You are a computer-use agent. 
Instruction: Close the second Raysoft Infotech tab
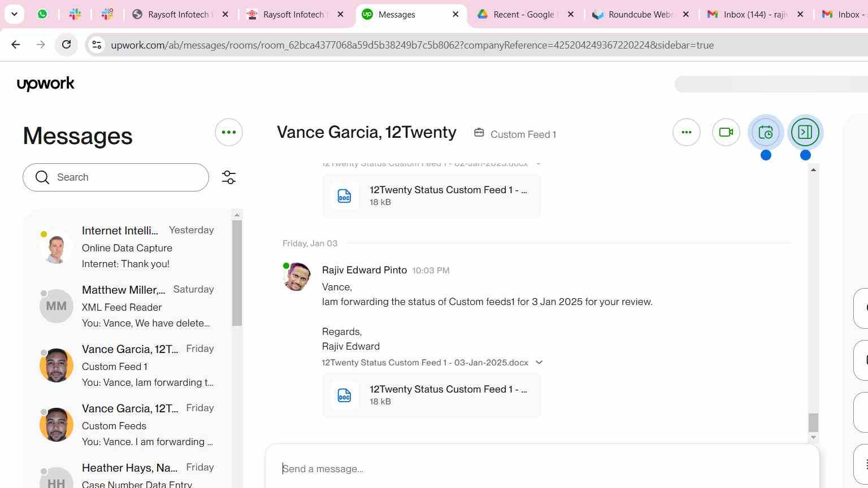point(340,14)
